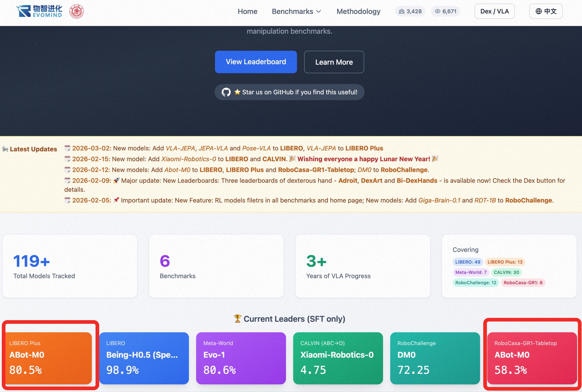
Task: Click the GitHub octocat icon
Action: pyautogui.click(x=226, y=92)
